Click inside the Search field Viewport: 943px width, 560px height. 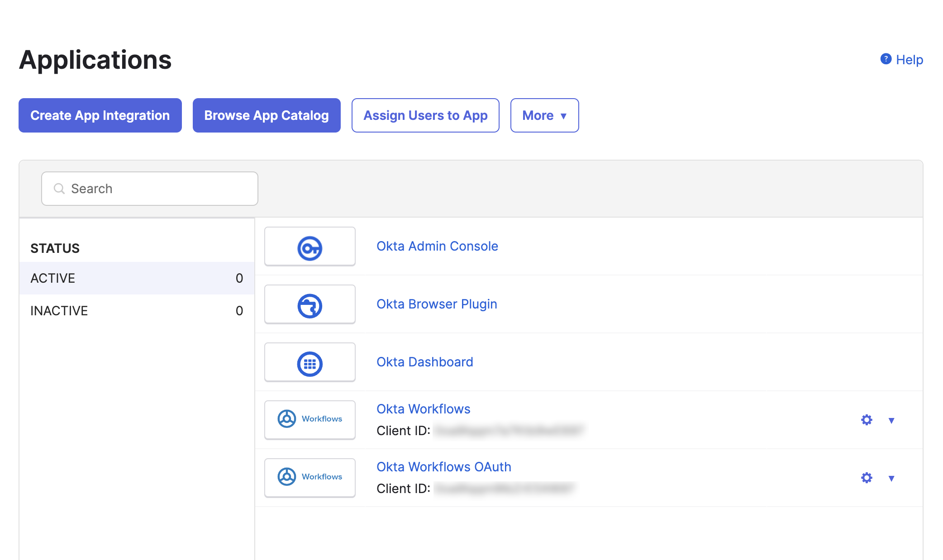149,188
